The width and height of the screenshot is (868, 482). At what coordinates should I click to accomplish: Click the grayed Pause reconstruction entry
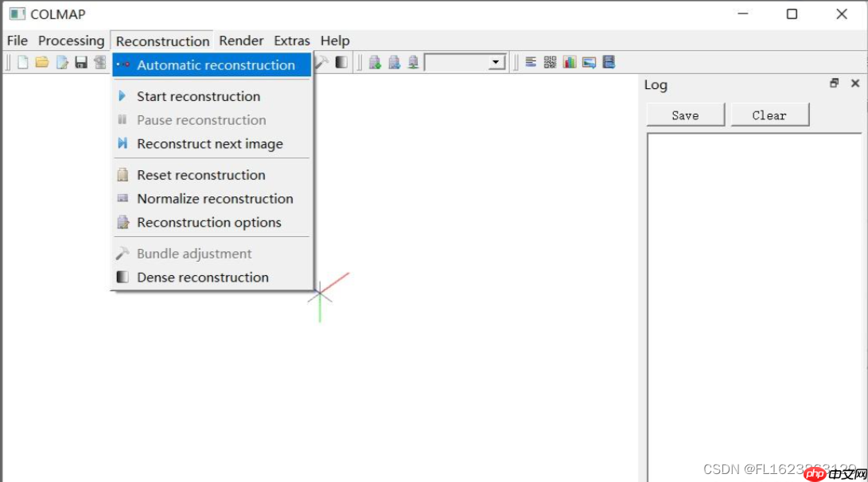212,120
